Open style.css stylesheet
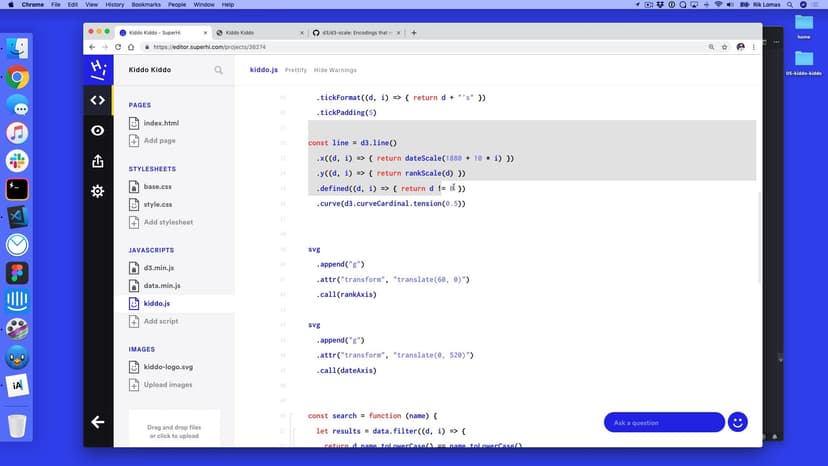Image resolution: width=828 pixels, height=466 pixels. point(157,205)
